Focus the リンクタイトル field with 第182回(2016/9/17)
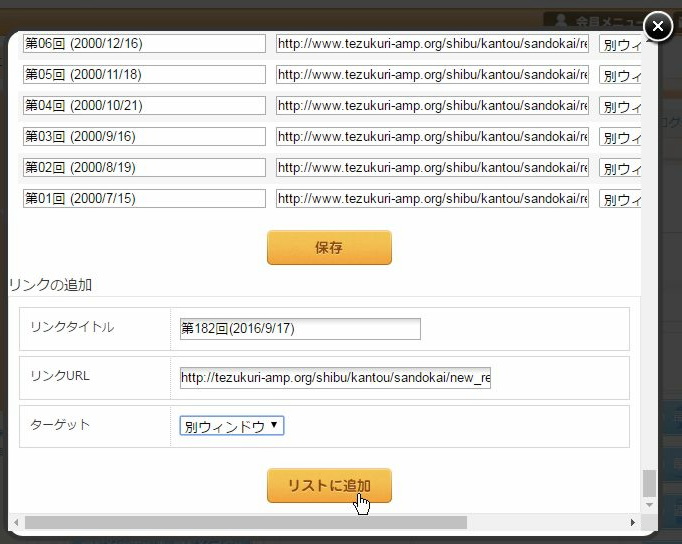Viewport: 682px width, 544px height. (300, 329)
